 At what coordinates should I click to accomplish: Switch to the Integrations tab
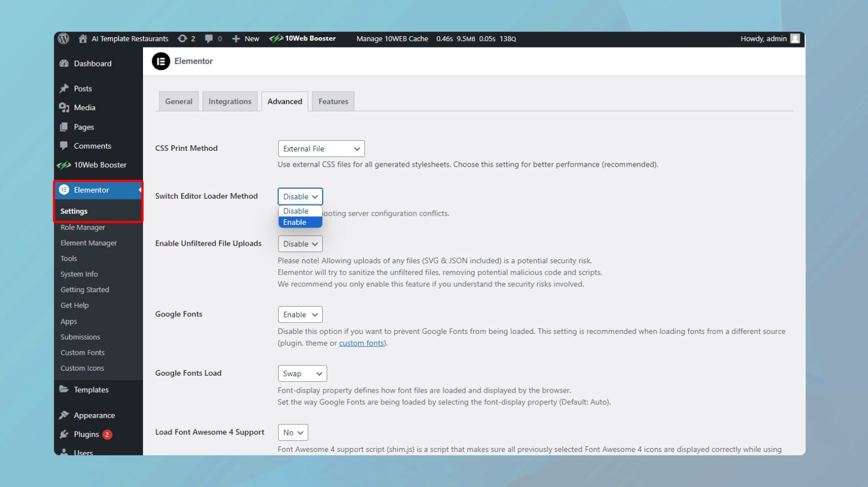pos(229,102)
